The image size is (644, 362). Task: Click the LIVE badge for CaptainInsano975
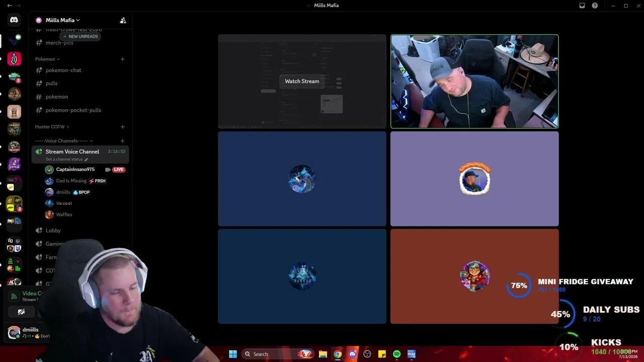(x=118, y=169)
